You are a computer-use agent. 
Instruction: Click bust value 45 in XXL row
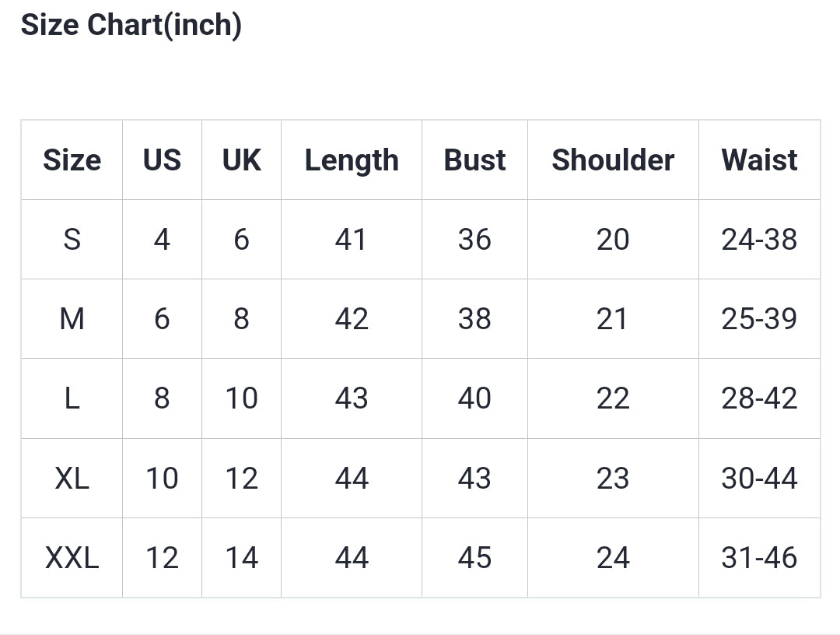tap(474, 558)
